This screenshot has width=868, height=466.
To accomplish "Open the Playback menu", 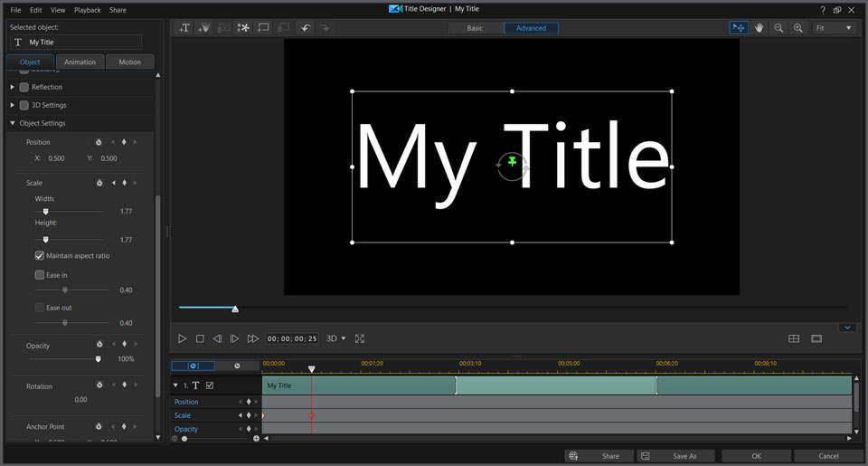I will [88, 10].
